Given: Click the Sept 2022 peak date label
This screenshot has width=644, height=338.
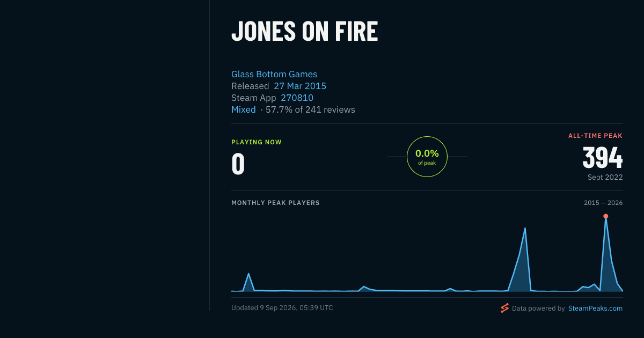Looking at the screenshot, I should [x=605, y=177].
